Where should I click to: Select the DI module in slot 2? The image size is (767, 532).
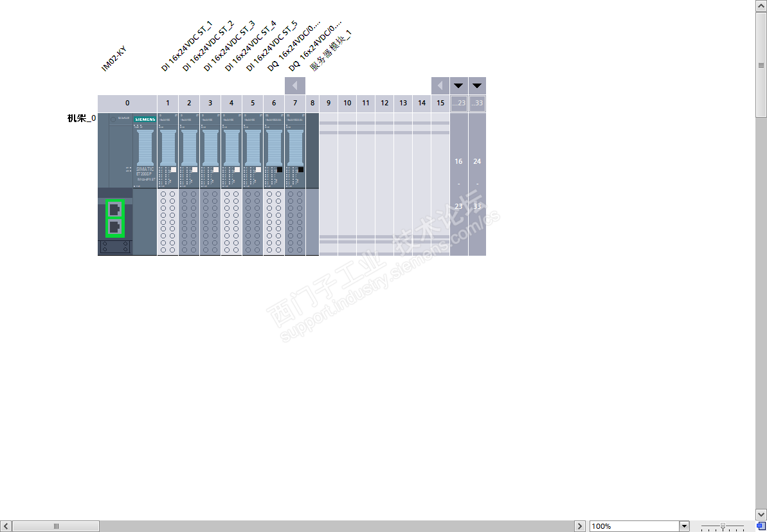pos(189,184)
